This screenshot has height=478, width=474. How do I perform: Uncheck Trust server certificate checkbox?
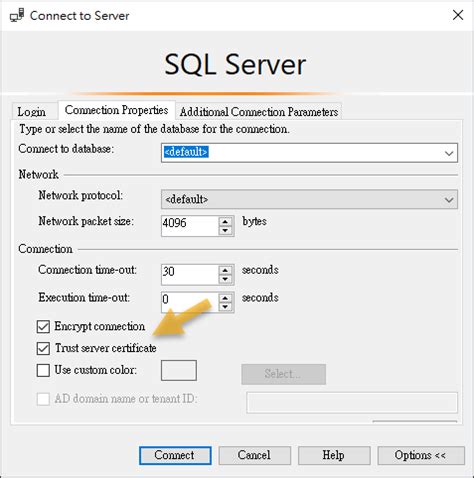(43, 348)
